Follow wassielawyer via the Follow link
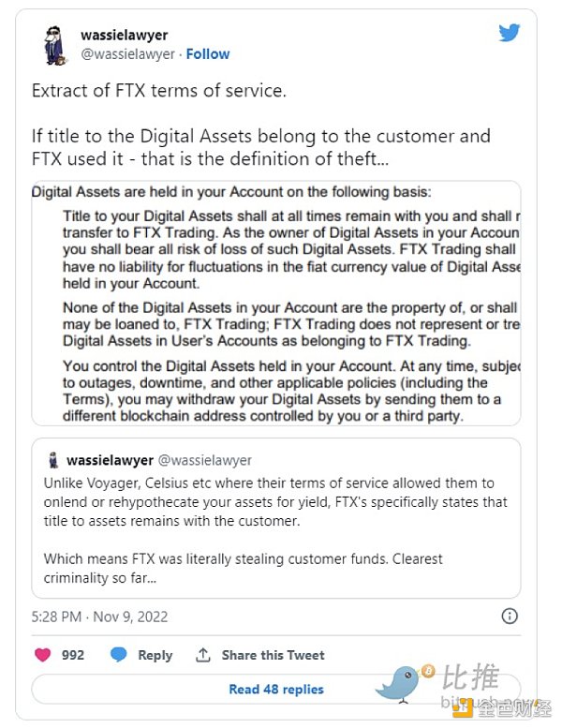Viewport: 562px width, 728px height. click(208, 54)
